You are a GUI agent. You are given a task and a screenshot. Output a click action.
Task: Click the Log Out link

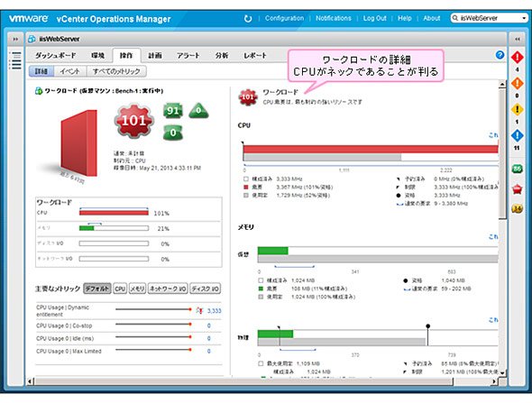[374, 18]
